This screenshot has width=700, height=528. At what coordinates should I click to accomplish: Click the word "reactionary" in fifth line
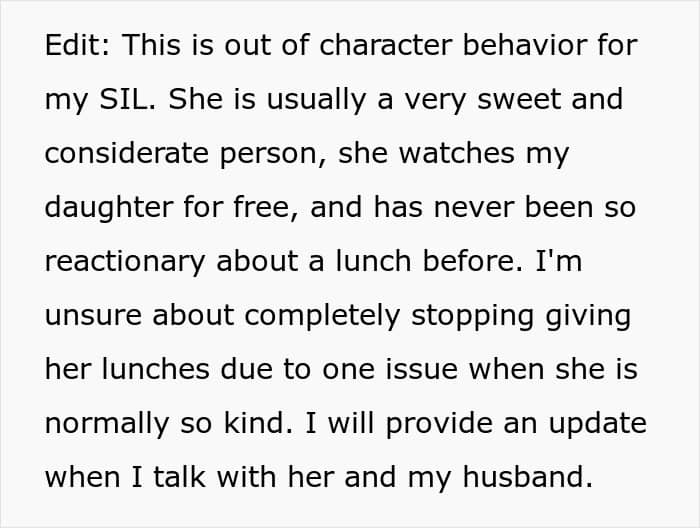(125, 262)
